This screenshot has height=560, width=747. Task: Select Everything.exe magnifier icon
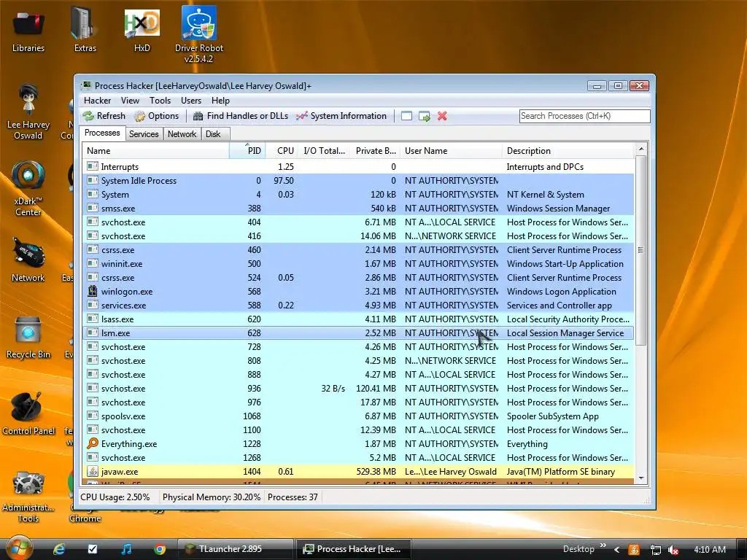(x=93, y=443)
